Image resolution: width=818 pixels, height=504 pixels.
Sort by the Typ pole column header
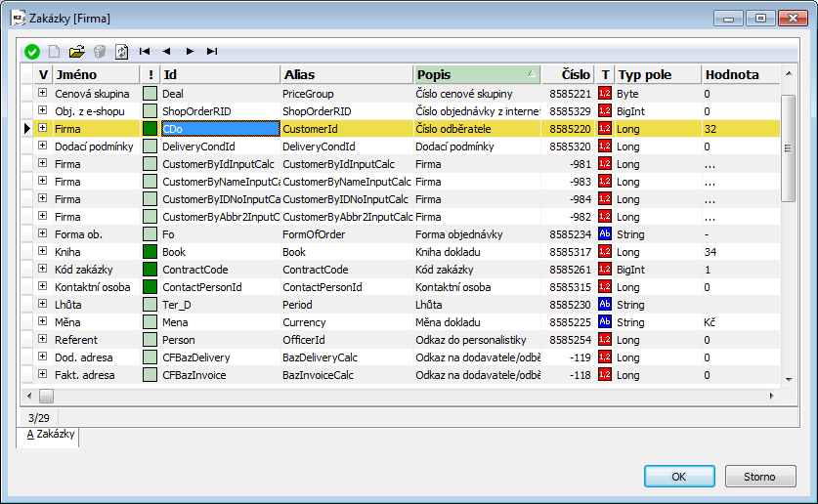[658, 74]
